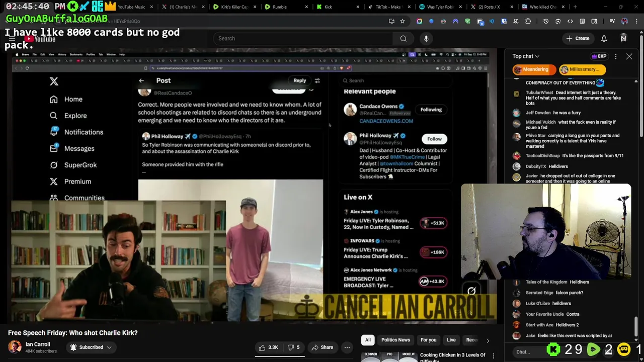Open Cooking Chicken In 3 Levels thumbnail
Screen dimensions: 644x362
[x=389, y=356]
